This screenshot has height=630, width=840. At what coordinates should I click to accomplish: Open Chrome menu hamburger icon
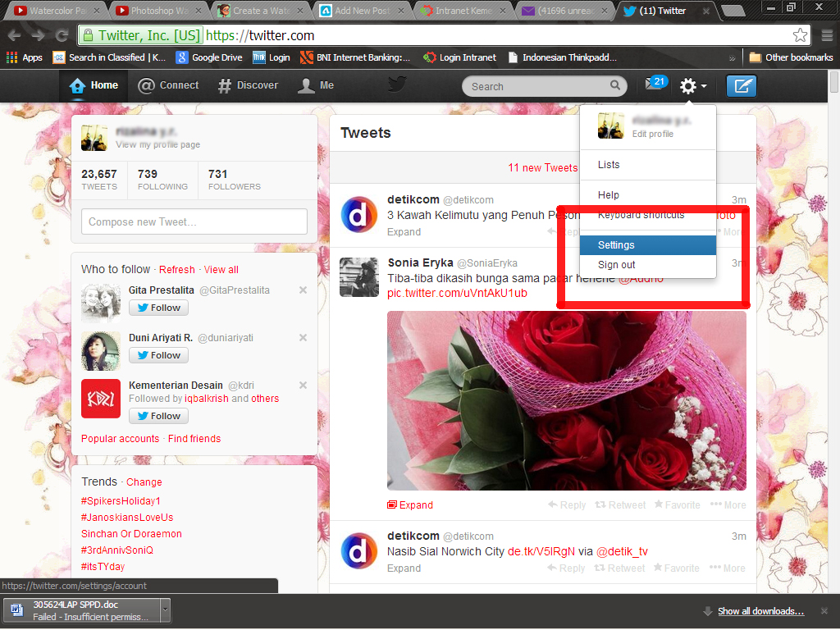click(827, 35)
